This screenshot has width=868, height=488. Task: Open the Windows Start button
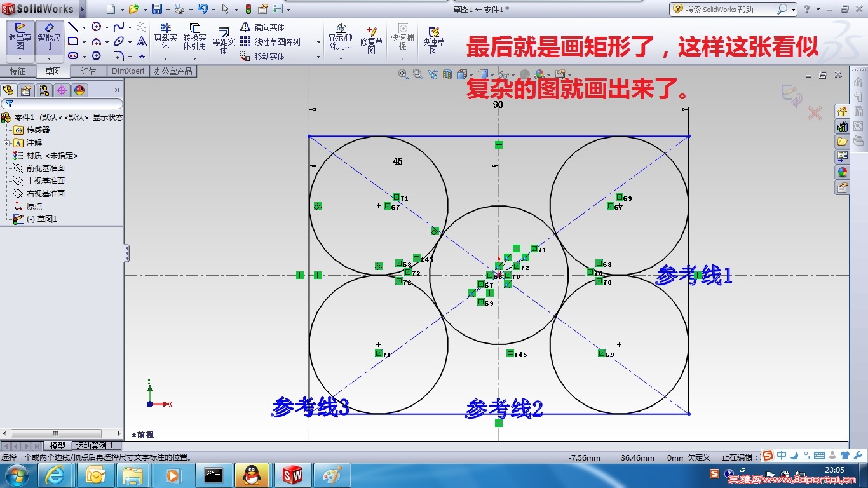[x=17, y=475]
